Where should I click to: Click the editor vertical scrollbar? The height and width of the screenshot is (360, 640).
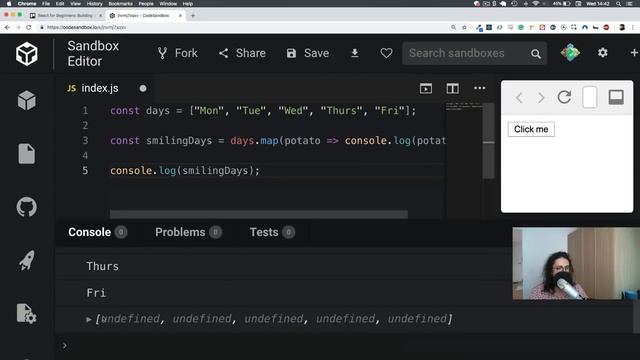pyautogui.click(x=489, y=141)
